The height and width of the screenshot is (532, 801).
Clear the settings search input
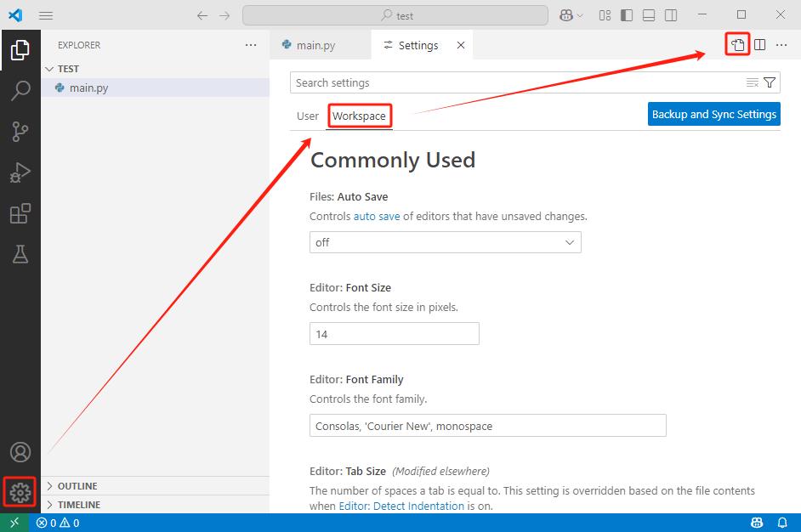point(752,82)
